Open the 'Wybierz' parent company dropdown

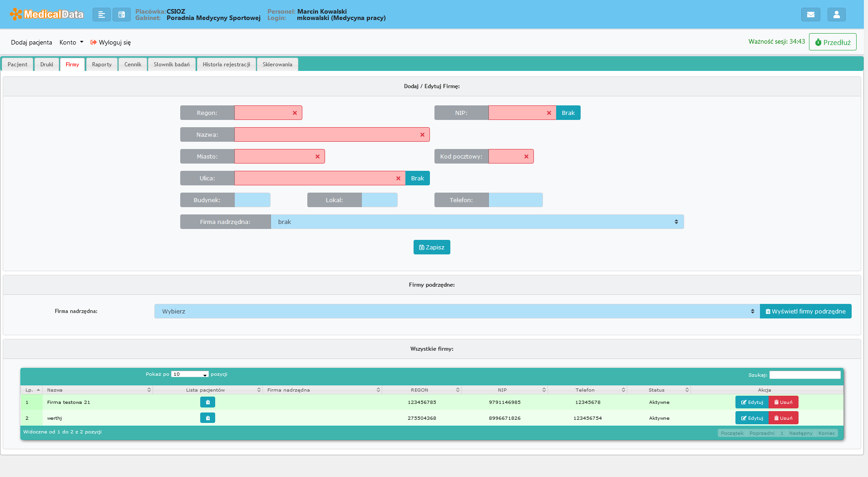(456, 311)
